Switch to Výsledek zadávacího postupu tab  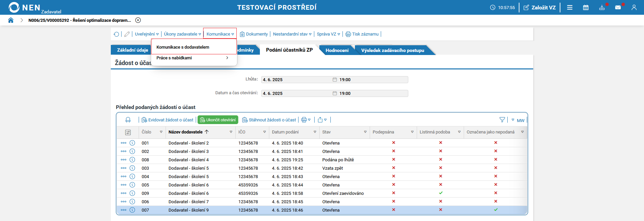click(393, 50)
